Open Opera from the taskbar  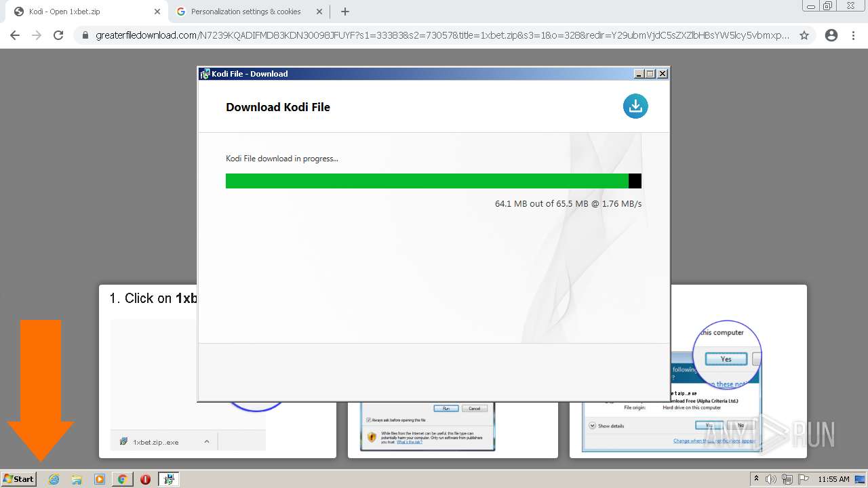tap(145, 479)
